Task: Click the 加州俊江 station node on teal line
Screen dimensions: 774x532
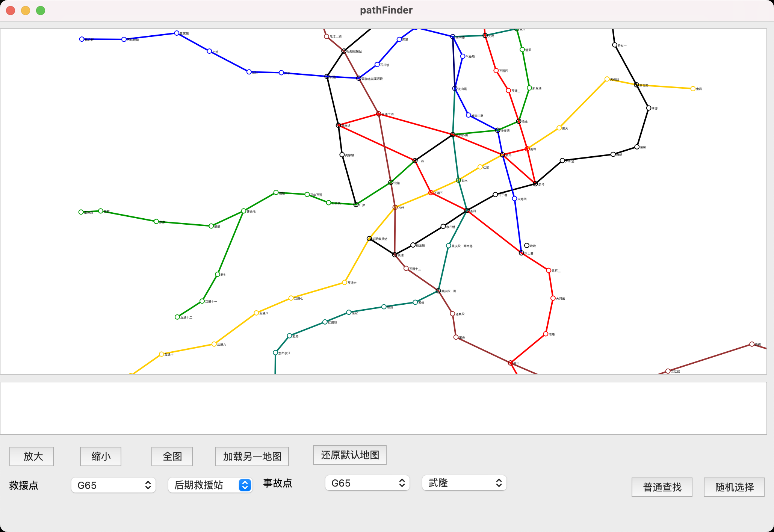Action: tap(275, 353)
